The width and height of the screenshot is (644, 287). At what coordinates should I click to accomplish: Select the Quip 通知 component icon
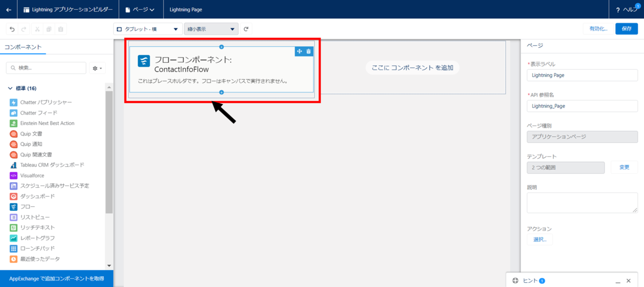14,144
